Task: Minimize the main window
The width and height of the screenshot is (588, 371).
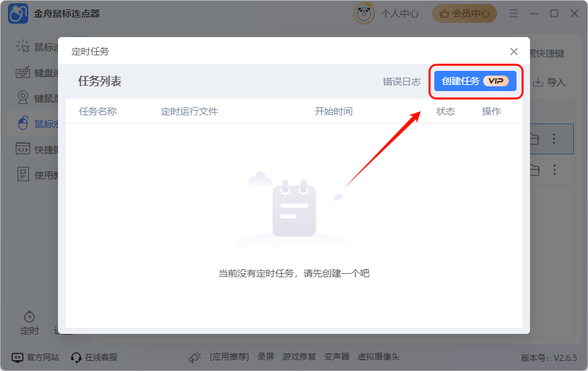Action: 534,14
